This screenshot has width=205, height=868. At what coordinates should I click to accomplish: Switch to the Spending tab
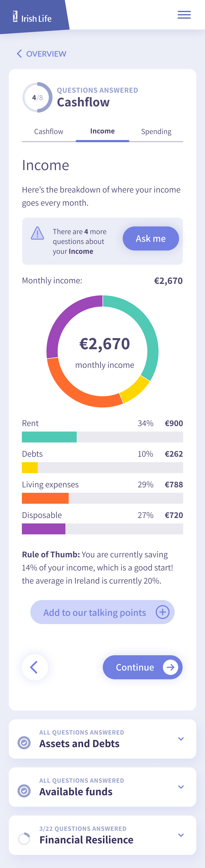click(x=156, y=131)
